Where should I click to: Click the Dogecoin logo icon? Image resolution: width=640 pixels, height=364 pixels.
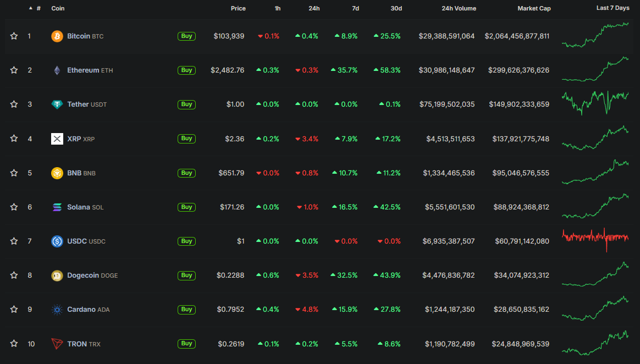(x=57, y=275)
